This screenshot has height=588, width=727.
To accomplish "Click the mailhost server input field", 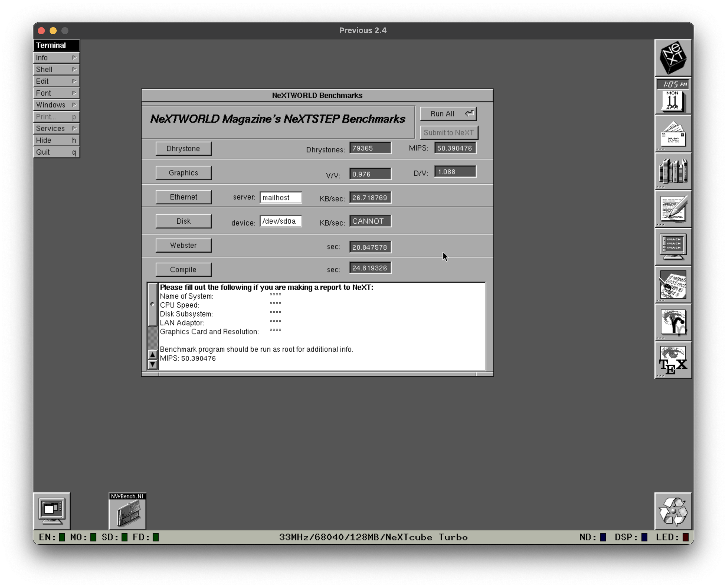I will [x=281, y=197].
